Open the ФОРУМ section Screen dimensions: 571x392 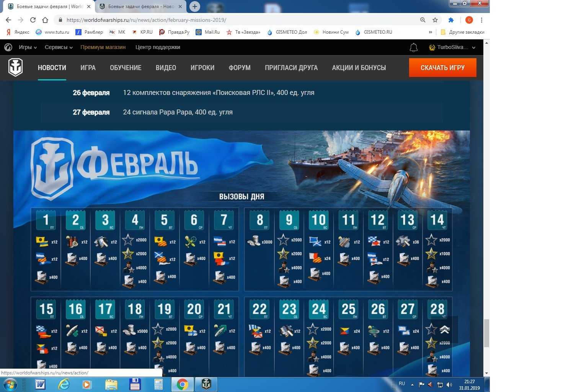[x=240, y=68]
